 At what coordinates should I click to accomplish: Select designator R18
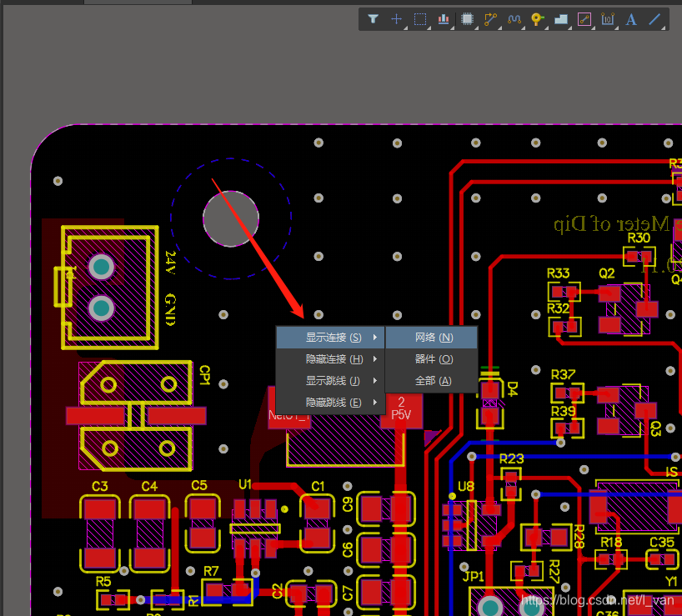(611, 542)
